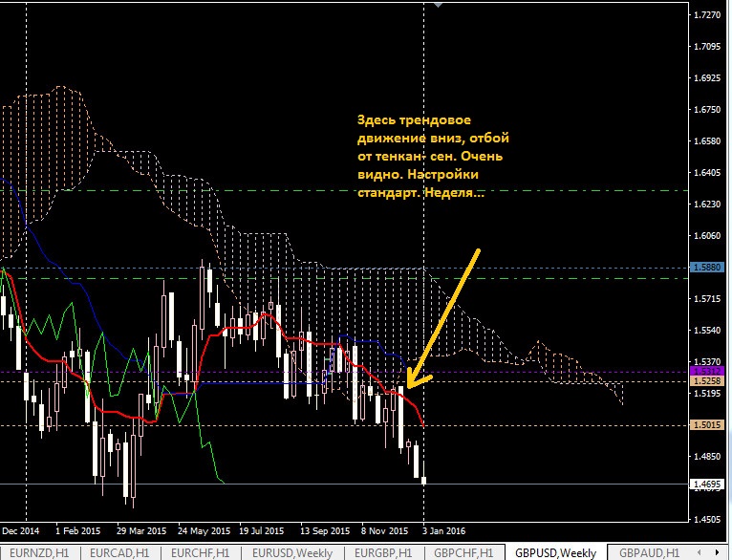
Task: Click the right arrow to scroll chart tabs
Action: tap(717, 552)
